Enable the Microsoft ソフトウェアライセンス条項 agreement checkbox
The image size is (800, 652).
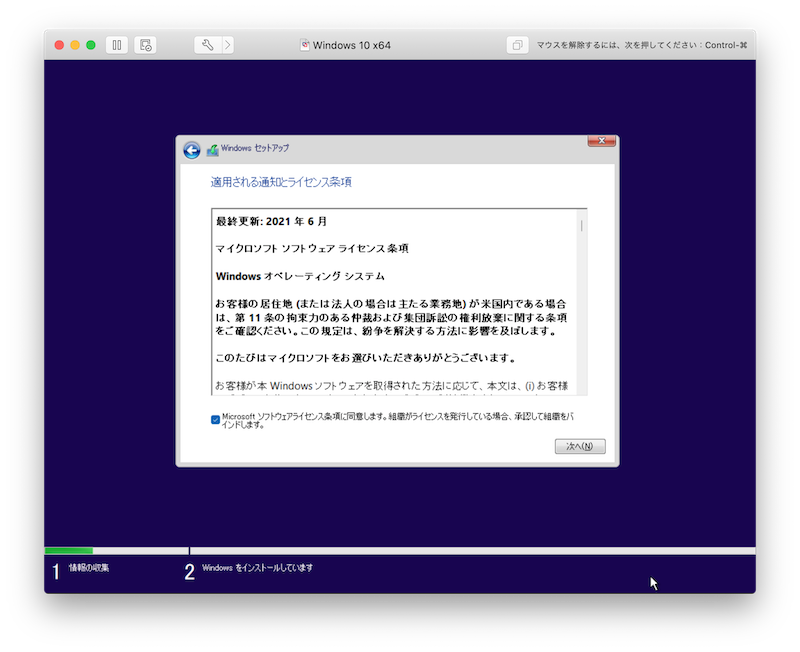213,421
